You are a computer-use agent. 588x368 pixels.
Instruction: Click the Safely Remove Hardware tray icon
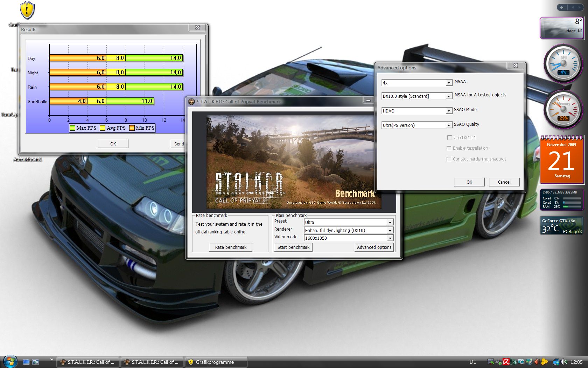click(x=499, y=362)
